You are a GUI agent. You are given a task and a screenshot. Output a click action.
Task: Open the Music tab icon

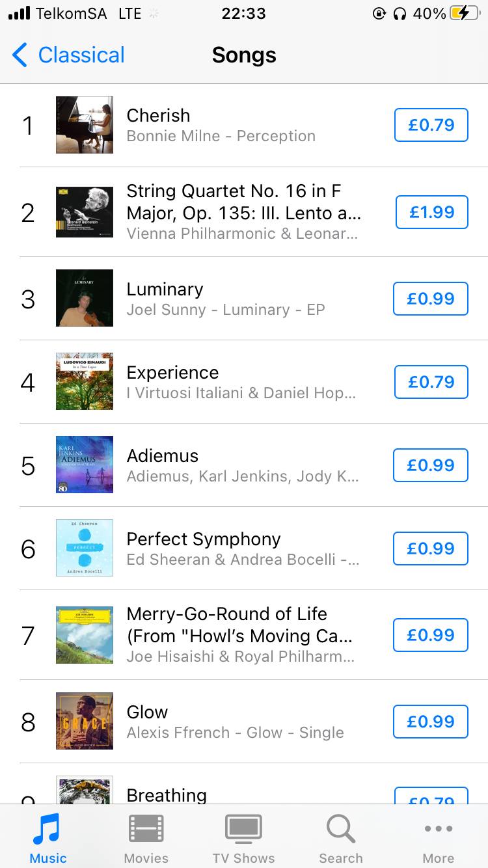[47, 829]
